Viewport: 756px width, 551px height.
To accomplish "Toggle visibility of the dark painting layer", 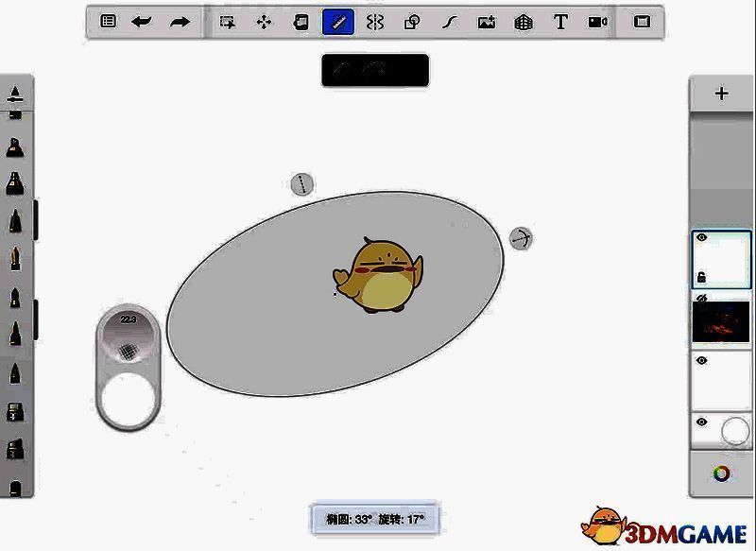I will click(x=699, y=298).
